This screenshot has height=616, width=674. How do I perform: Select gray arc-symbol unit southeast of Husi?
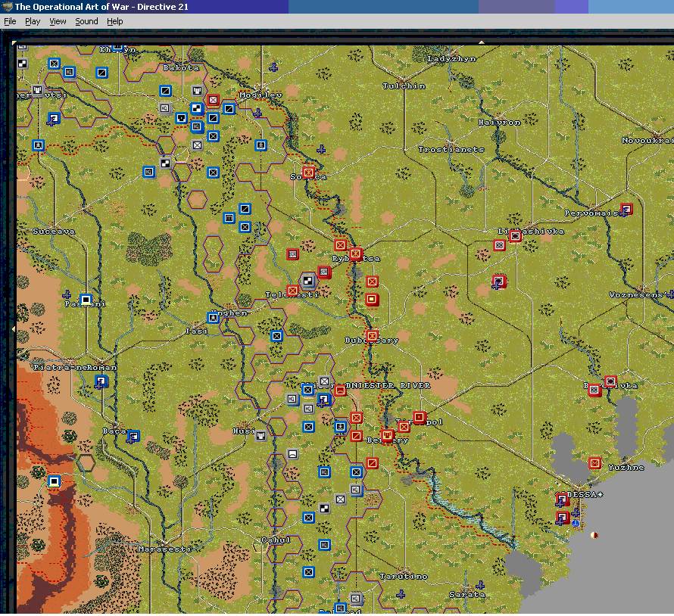[293, 454]
